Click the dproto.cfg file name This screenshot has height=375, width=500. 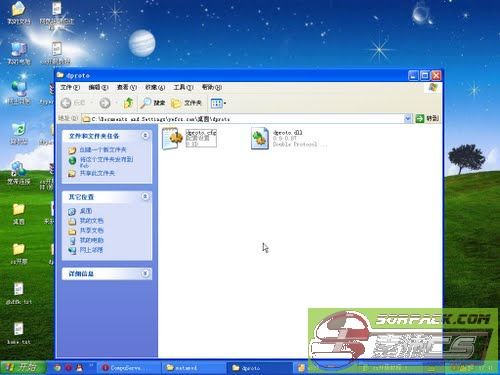point(201,132)
